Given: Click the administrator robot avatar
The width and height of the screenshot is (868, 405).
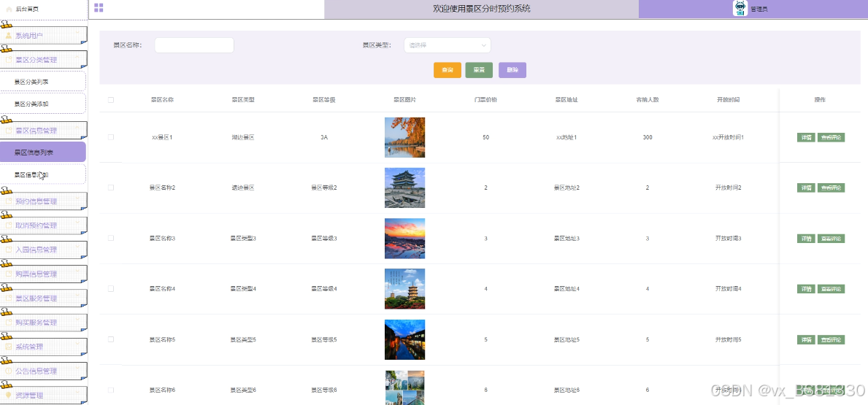Looking at the screenshot, I should 740,8.
